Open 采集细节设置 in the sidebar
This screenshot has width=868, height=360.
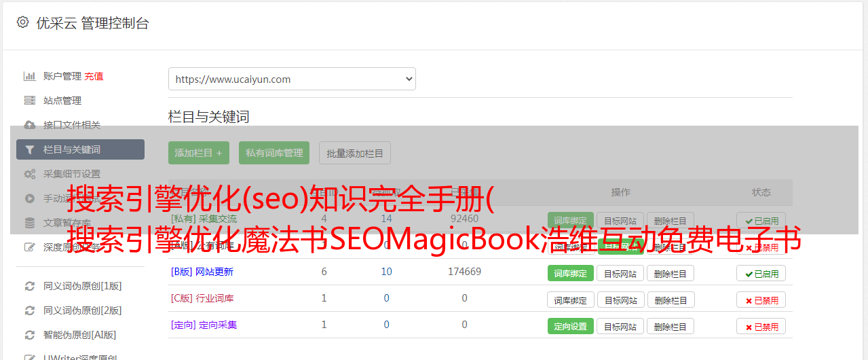72,174
